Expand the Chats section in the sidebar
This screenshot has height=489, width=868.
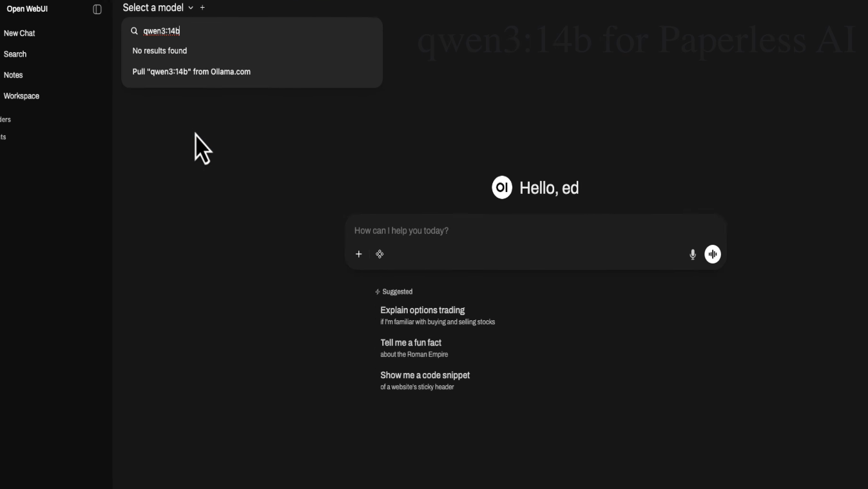(x=3, y=137)
